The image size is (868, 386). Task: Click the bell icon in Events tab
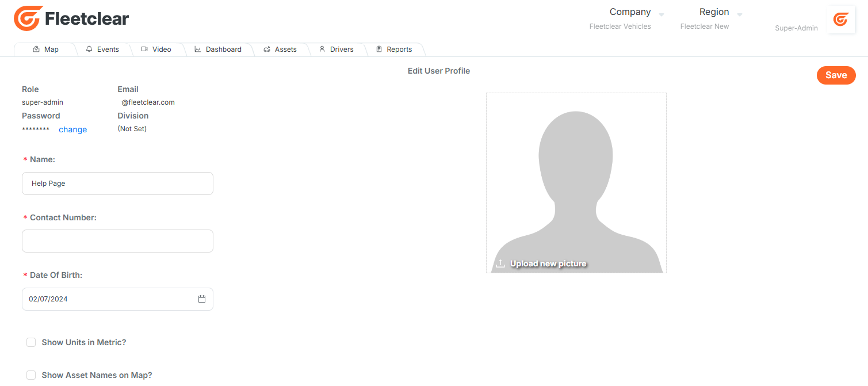point(89,49)
